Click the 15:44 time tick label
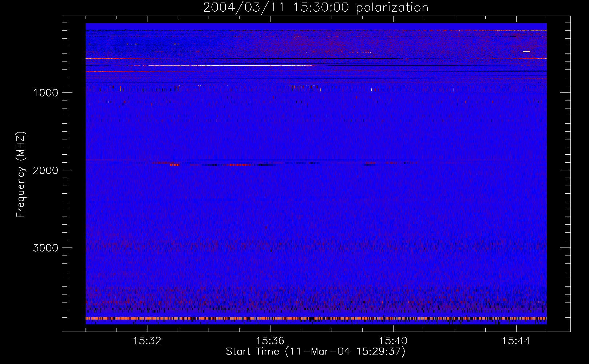 [516, 341]
